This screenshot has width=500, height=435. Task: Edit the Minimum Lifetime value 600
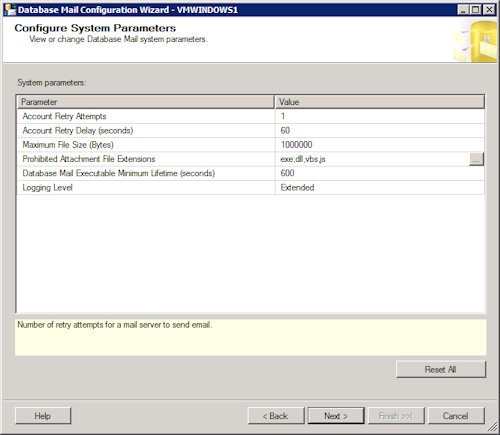(x=380, y=173)
